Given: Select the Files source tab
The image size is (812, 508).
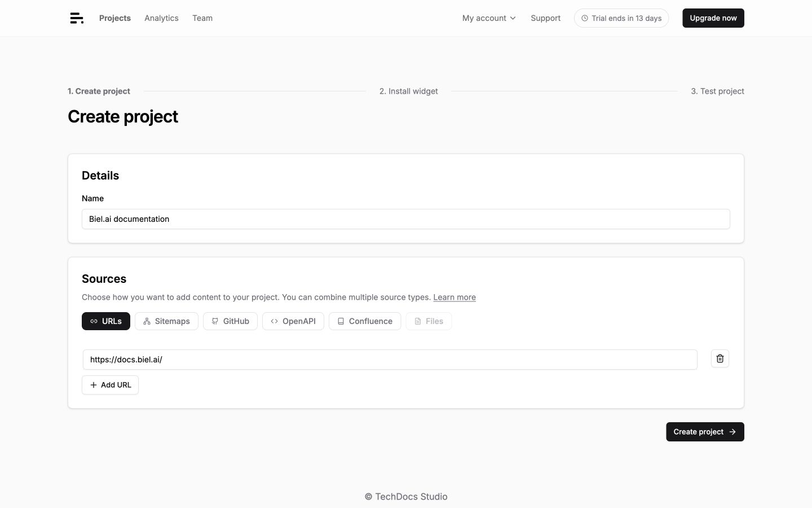Looking at the screenshot, I should click(429, 321).
